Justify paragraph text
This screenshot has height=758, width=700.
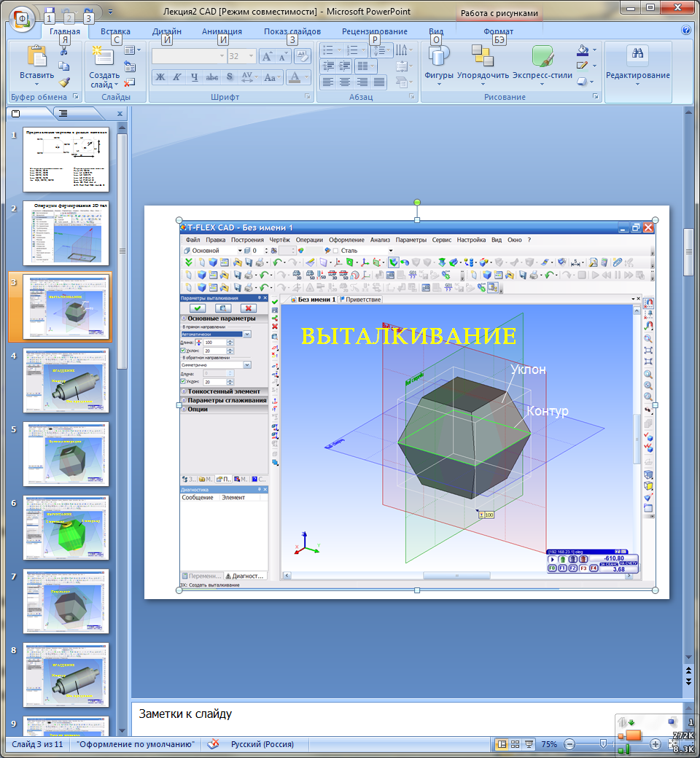point(378,82)
